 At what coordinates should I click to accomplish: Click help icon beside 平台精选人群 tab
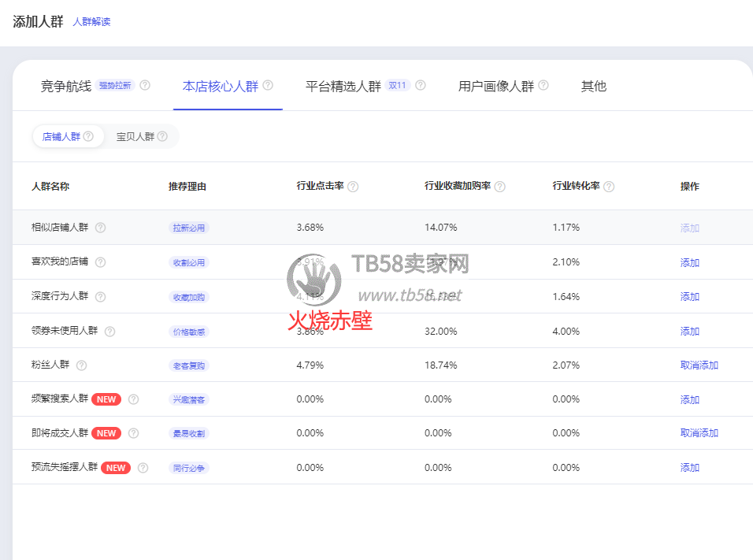coord(421,85)
